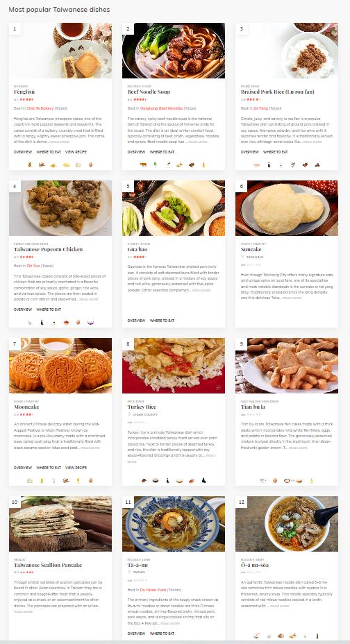Click the egg ingredient icon under Mooncake
The width and height of the screenshot is (350, 644).
click(x=90, y=480)
